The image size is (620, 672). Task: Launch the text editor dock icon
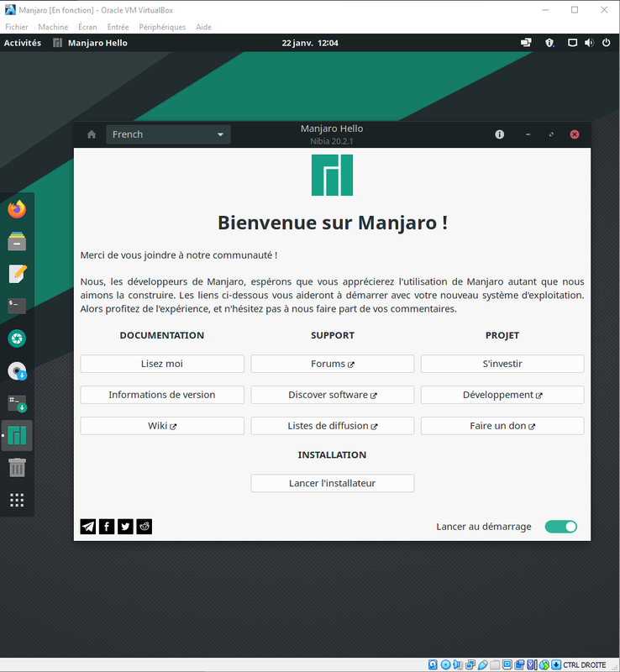pyautogui.click(x=17, y=274)
